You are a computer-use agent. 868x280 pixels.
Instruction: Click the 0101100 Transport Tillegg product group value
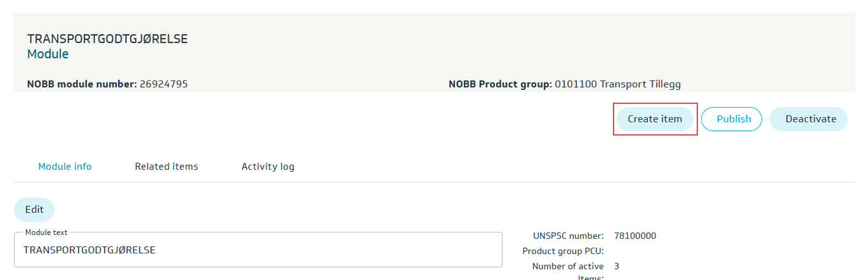click(x=617, y=84)
